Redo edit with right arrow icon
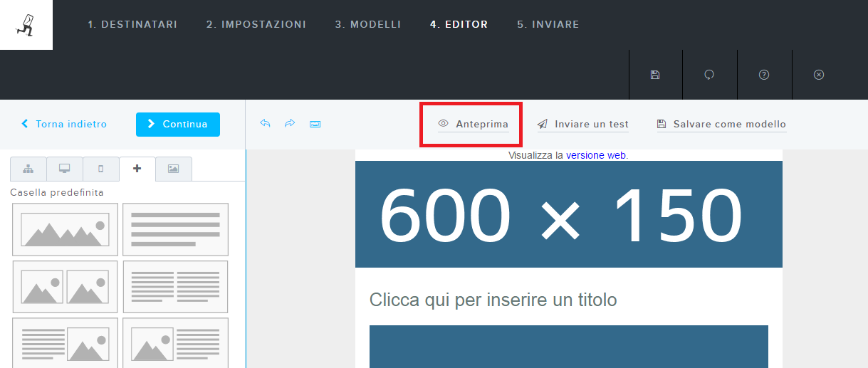This screenshot has height=368, width=868. click(290, 124)
